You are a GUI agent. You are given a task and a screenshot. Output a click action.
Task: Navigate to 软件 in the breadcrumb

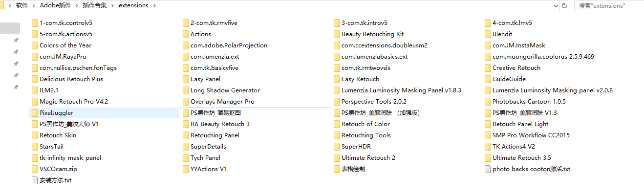click(22, 5)
